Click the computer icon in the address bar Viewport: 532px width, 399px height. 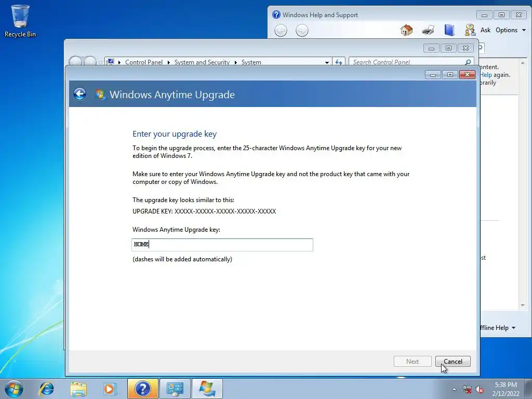[111, 62]
